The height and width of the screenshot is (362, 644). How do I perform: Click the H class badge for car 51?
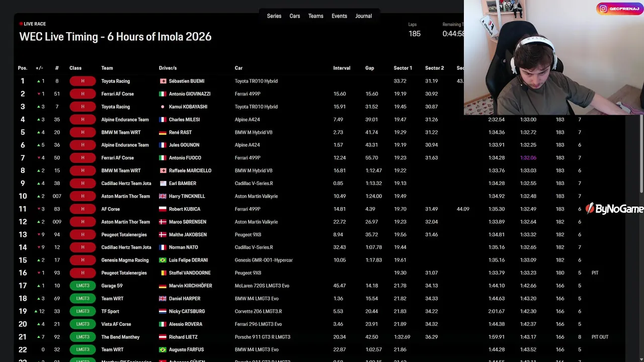click(x=83, y=94)
